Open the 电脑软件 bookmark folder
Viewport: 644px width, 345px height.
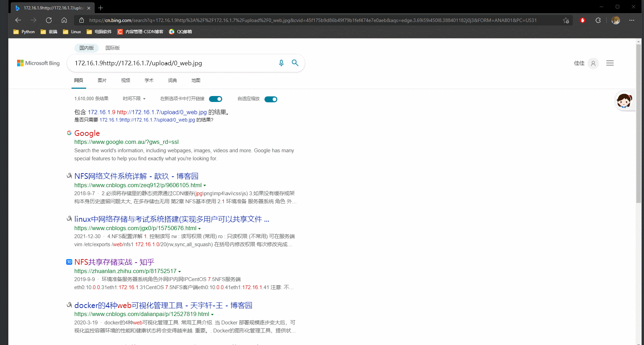[x=99, y=32]
